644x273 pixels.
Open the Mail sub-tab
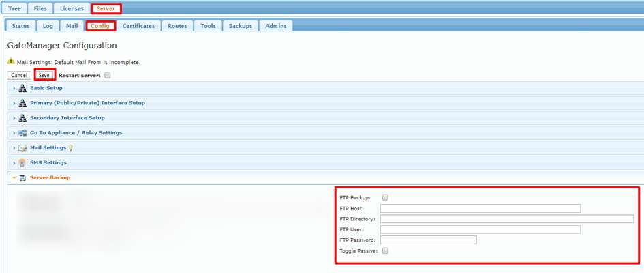pyautogui.click(x=72, y=25)
